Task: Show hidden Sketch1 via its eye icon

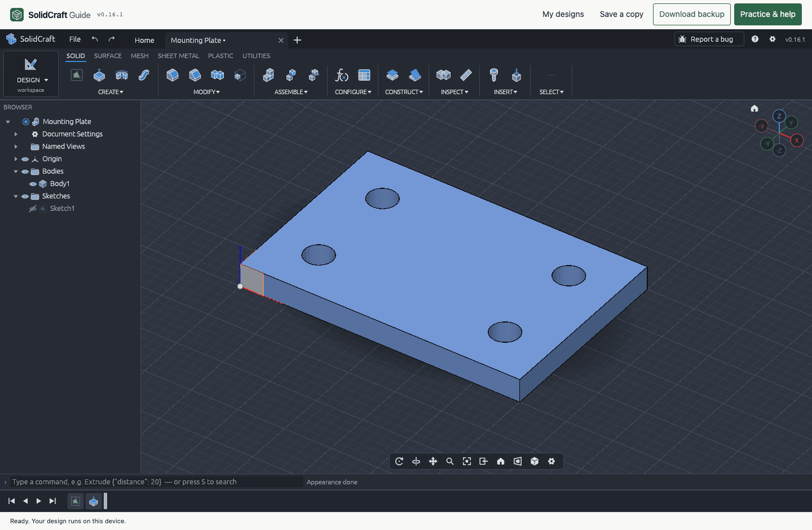Action: pos(33,209)
